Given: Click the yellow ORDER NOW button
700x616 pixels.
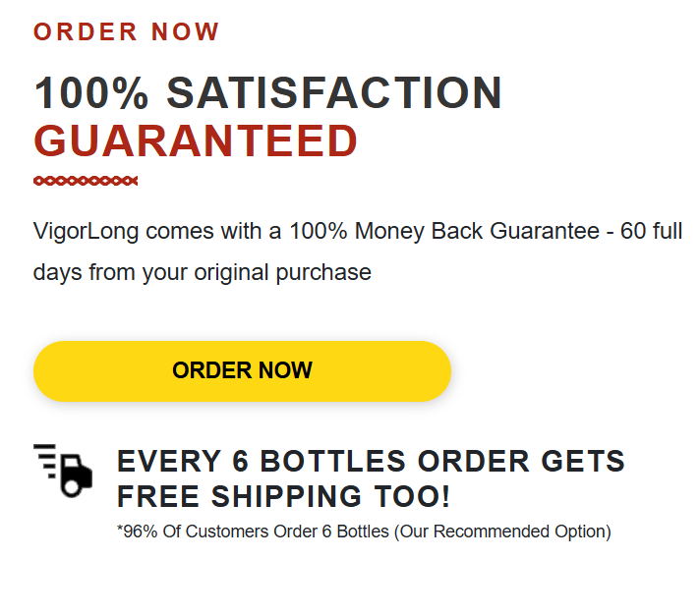Looking at the screenshot, I should [242, 371].
